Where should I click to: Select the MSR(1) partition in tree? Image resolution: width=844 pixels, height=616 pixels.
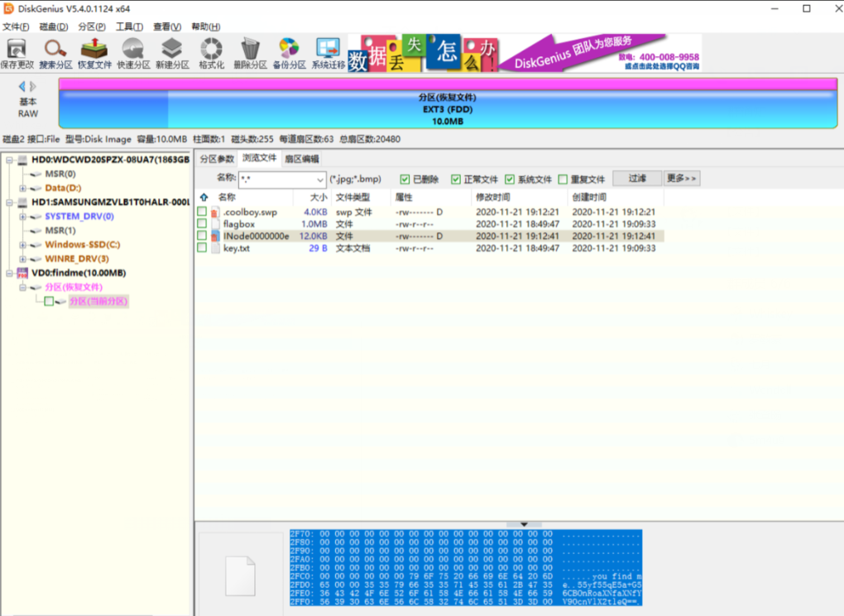tap(60, 230)
